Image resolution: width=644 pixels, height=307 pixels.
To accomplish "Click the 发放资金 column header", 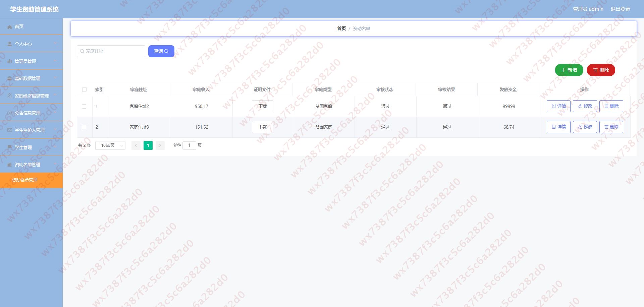I will 508,90.
